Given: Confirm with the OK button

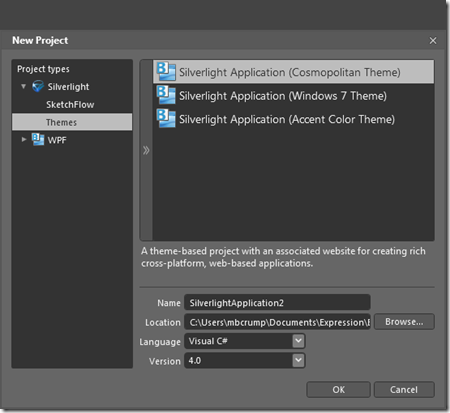Looking at the screenshot, I should click(x=338, y=390).
